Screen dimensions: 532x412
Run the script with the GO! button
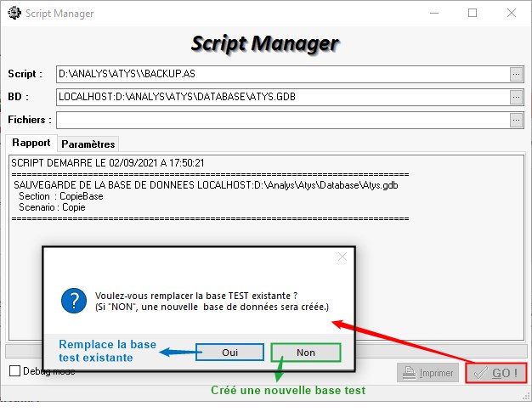coord(495,373)
